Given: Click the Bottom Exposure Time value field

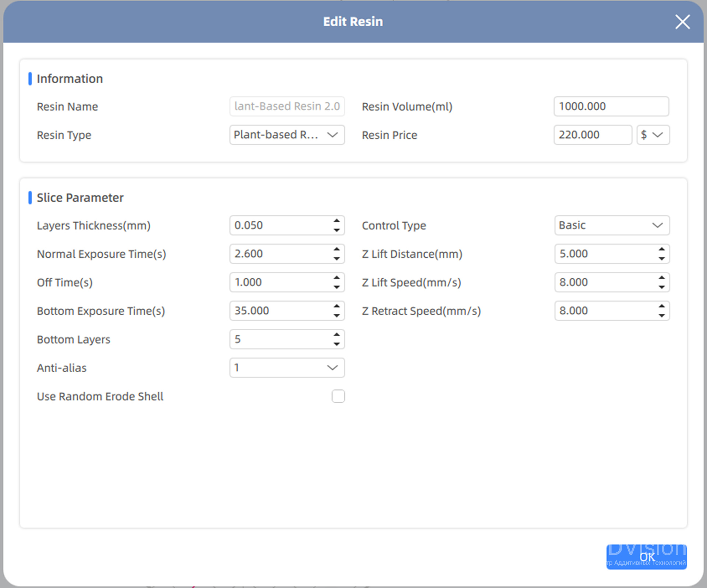Looking at the screenshot, I should pyautogui.click(x=280, y=311).
